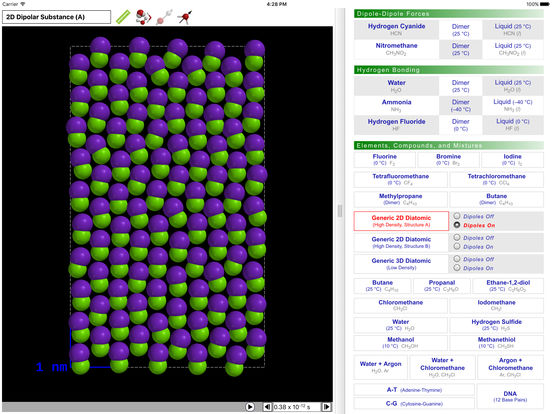Open the Water Dimer simulation
Viewport: 552px width, 414px height.
[460, 86]
